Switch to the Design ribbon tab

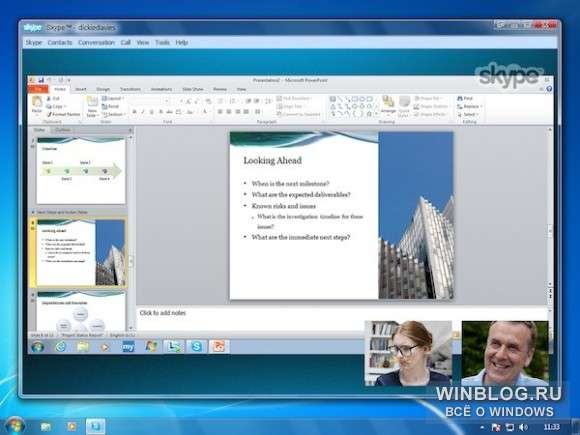click(103, 89)
